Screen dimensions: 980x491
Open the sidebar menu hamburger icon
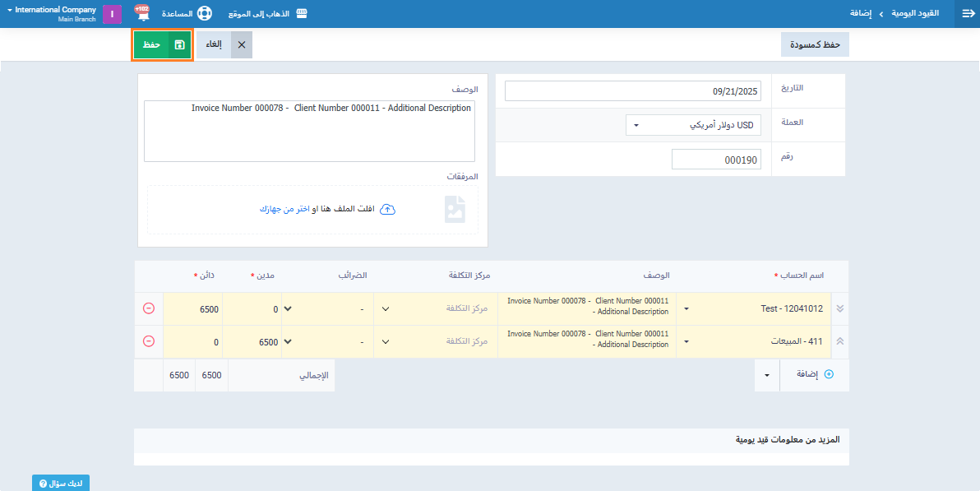967,14
